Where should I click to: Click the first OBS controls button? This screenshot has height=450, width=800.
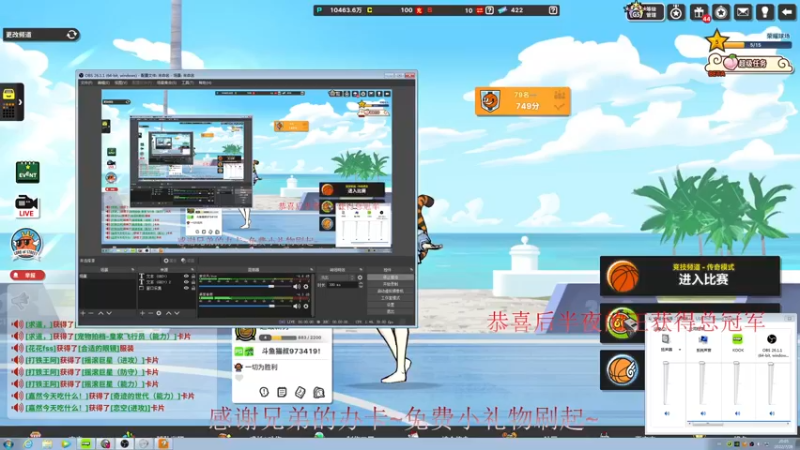390,277
